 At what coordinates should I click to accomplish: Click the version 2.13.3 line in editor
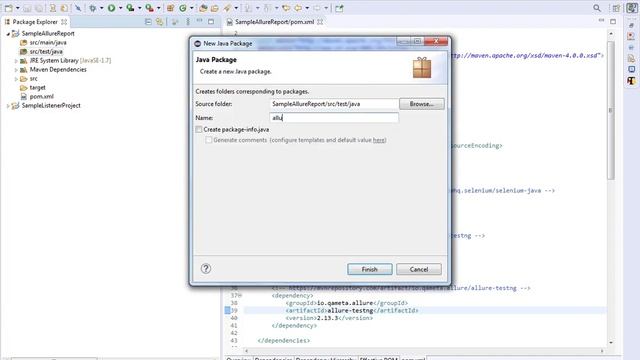pyautogui.click(x=329, y=318)
